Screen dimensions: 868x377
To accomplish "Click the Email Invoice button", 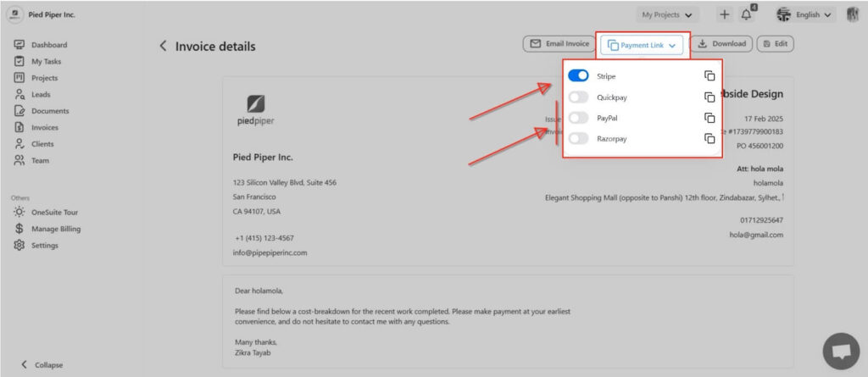I will [x=559, y=44].
